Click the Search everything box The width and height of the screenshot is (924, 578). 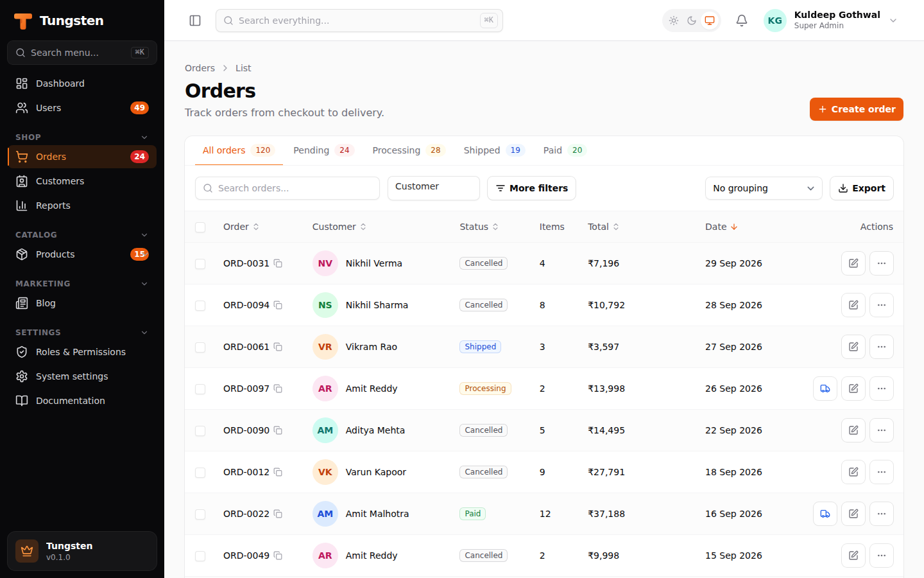[359, 21]
